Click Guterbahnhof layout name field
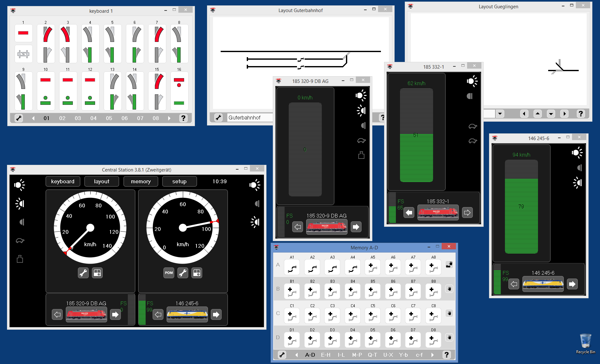This screenshot has height=364, width=600. click(250, 118)
